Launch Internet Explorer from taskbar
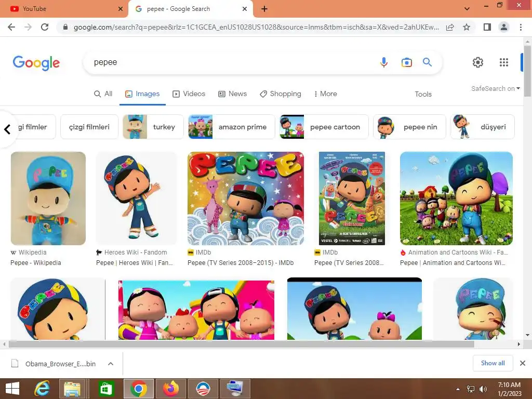Screen dimensions: 532x399 click(x=42, y=389)
